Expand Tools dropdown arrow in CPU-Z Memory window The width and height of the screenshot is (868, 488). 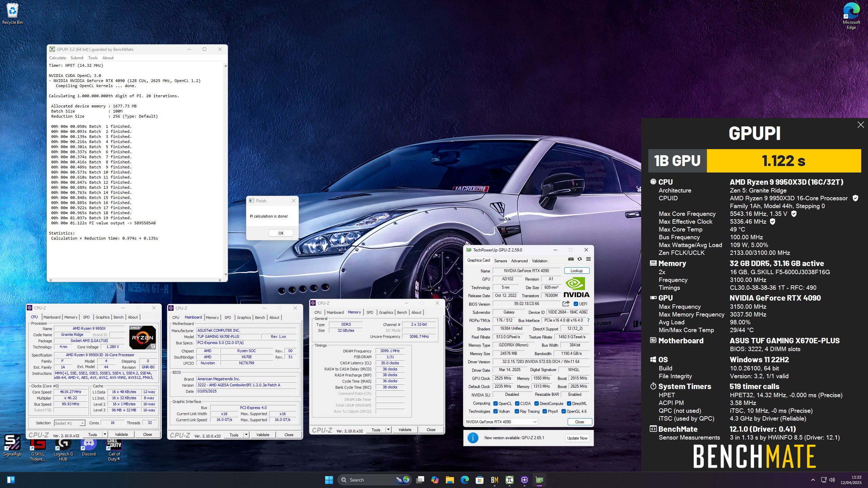pos(388,430)
